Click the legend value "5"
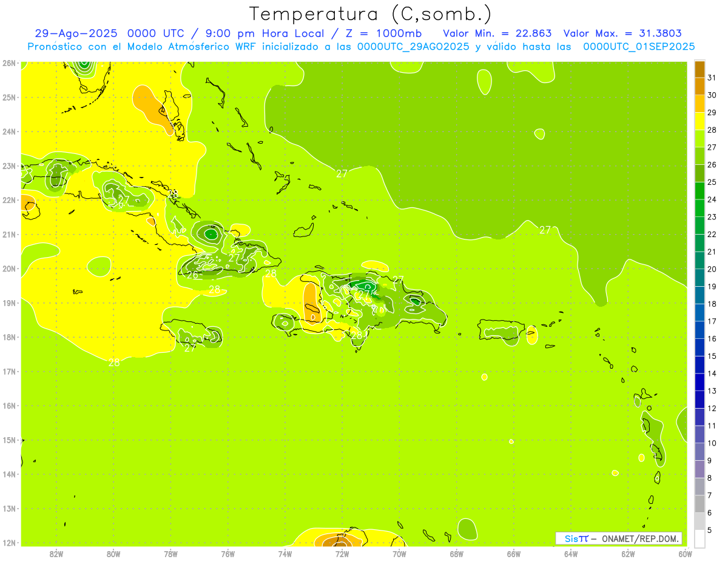728x562 pixels. coord(710,530)
